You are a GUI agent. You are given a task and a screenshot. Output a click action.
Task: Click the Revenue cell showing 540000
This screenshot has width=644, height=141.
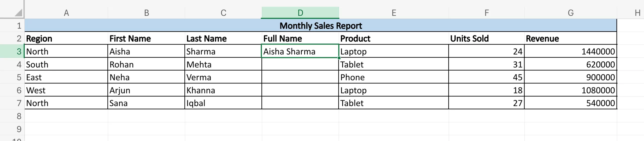coord(571,103)
